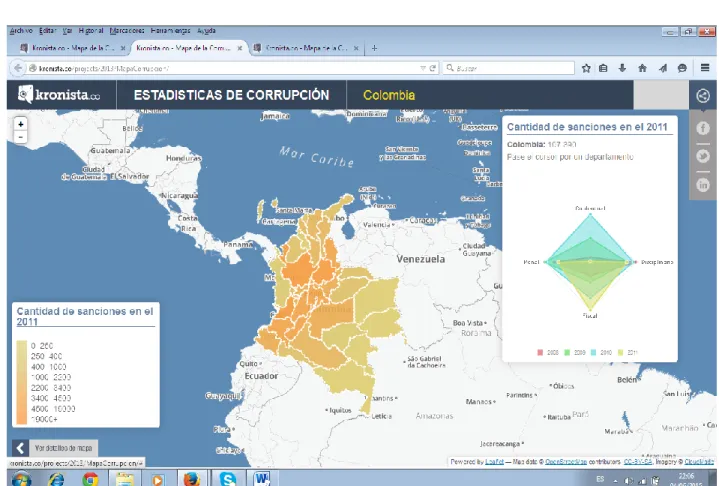
Task: Open the Firefox hamburger menu
Action: (705, 68)
